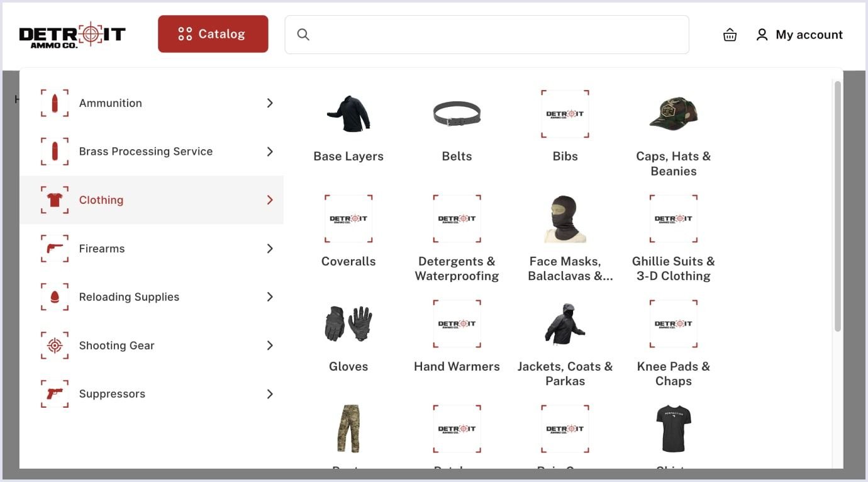This screenshot has height=482, width=868.
Task: Click the Coveralls placeholder image
Action: [x=348, y=219]
